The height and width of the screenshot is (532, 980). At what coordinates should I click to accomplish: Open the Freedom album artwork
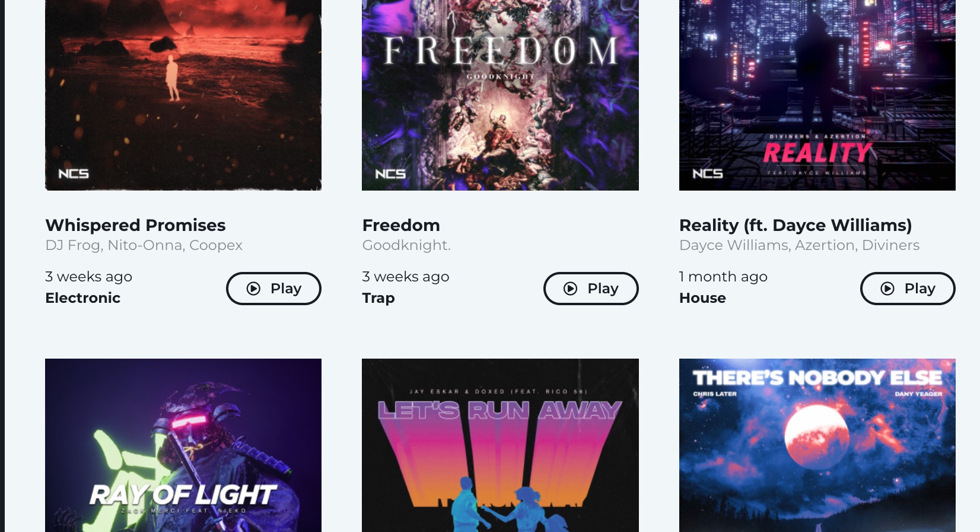[500, 95]
